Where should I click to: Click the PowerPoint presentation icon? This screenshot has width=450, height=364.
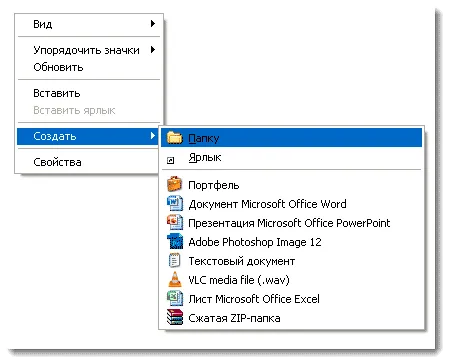[175, 222]
